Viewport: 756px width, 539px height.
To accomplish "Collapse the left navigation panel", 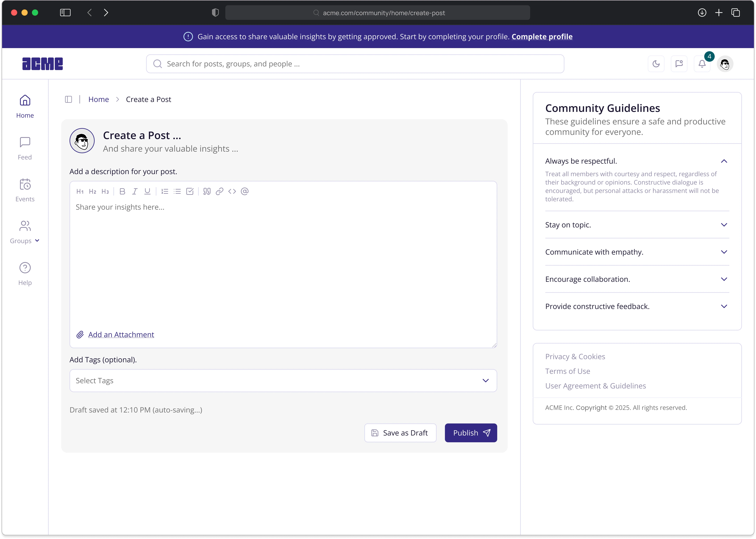I will tap(68, 99).
